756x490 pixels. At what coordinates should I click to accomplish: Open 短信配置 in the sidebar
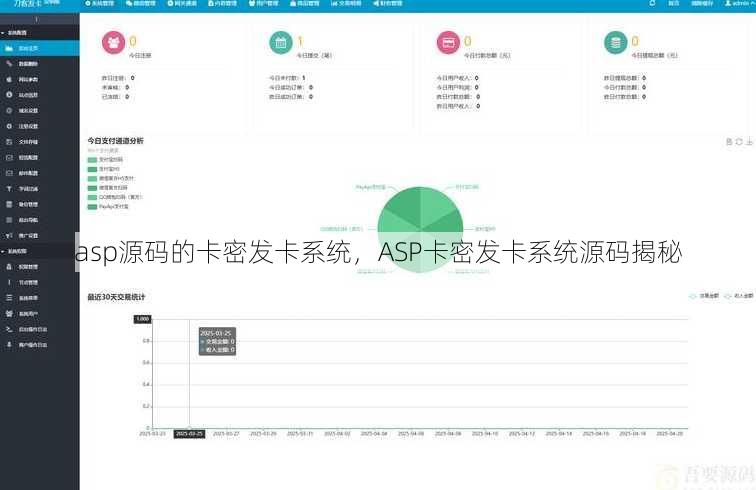pos(40,157)
